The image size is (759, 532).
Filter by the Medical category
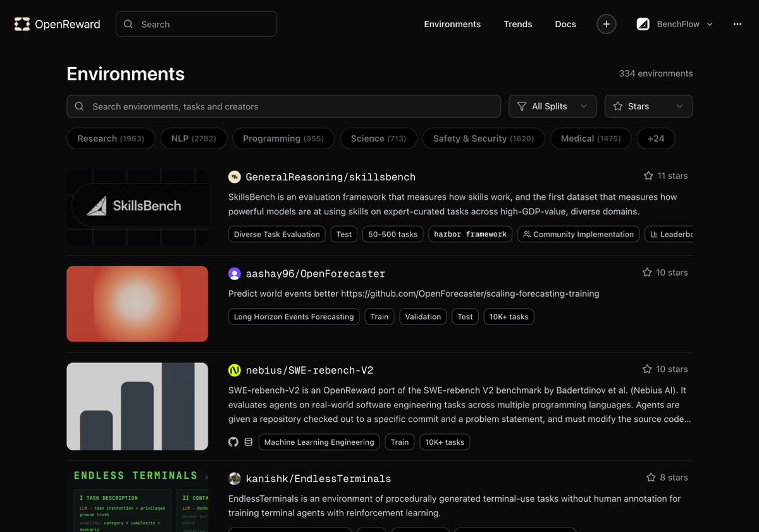point(591,139)
